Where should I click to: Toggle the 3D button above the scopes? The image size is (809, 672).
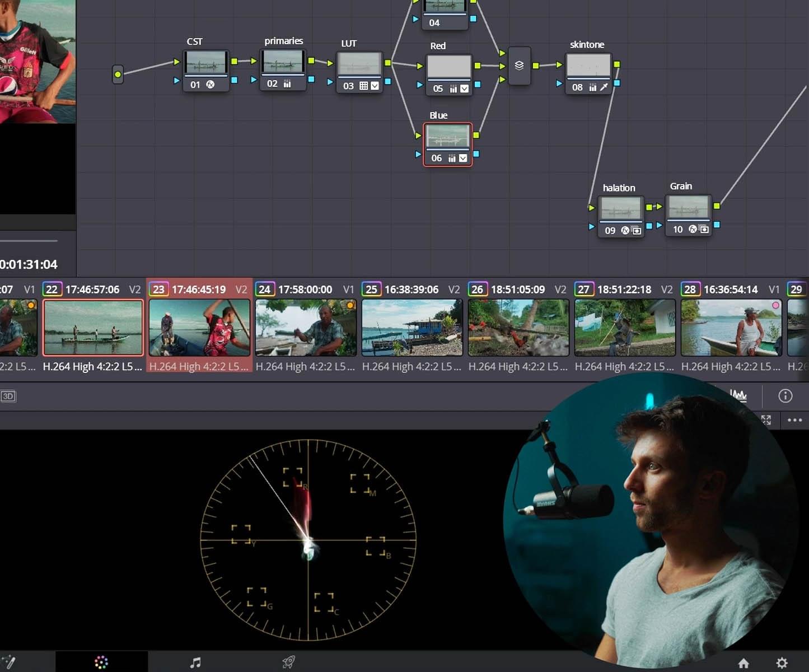pyautogui.click(x=8, y=396)
